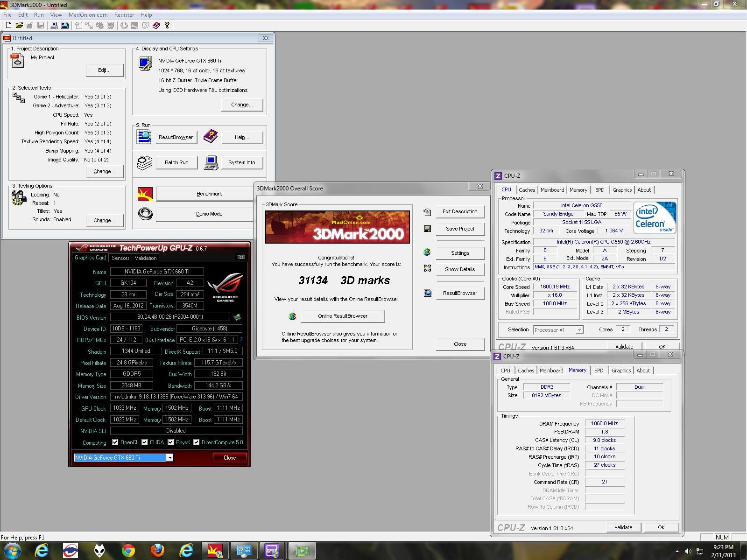747x560 pixels.
Task: Click the Save Project floppy disk icon
Action: coord(427,229)
